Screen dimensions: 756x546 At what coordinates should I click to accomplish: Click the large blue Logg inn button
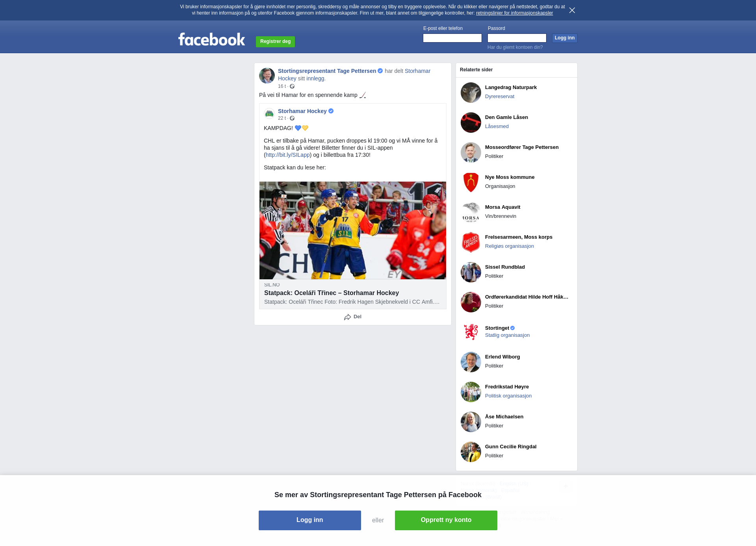point(310,520)
